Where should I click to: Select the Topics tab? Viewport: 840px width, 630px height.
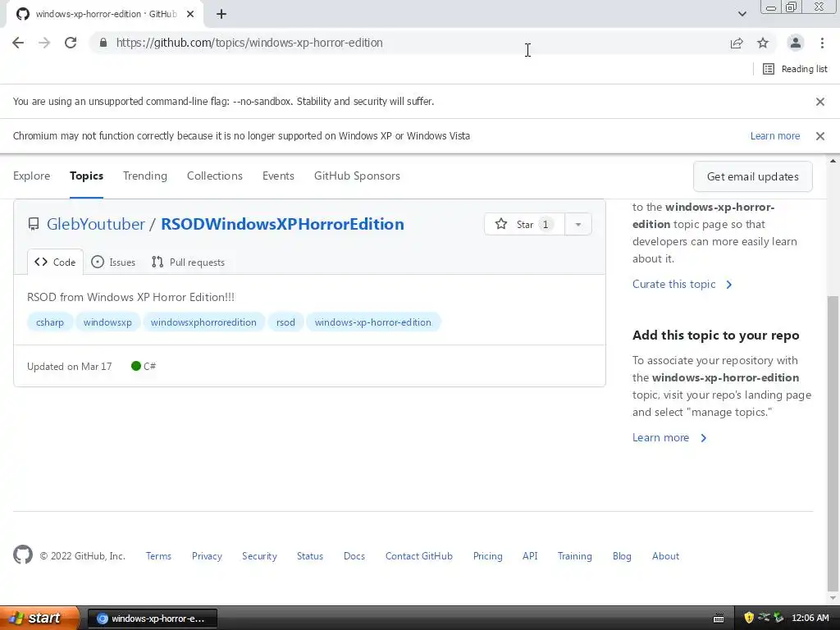(86, 176)
